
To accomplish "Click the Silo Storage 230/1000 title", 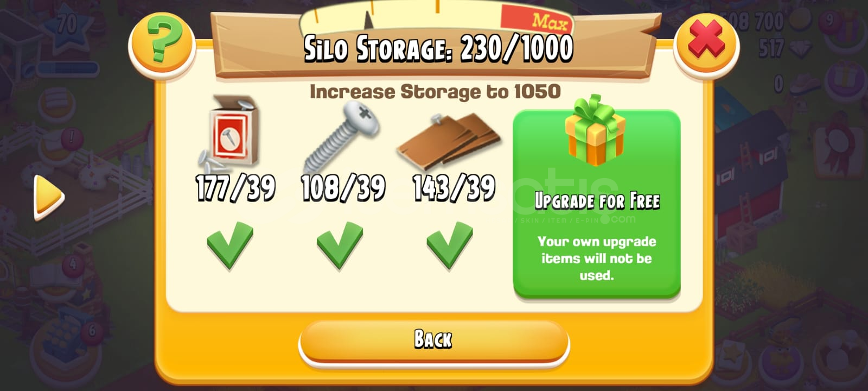I will pyautogui.click(x=438, y=49).
